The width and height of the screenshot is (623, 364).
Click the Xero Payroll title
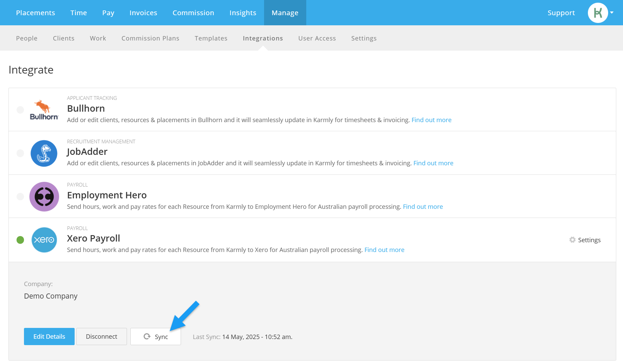click(x=94, y=238)
